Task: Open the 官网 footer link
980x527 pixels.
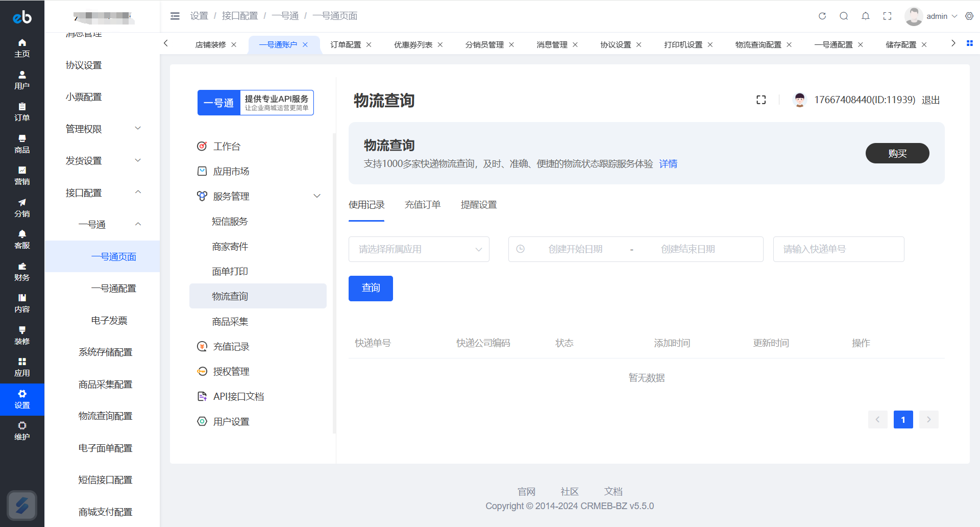Action: click(x=526, y=491)
